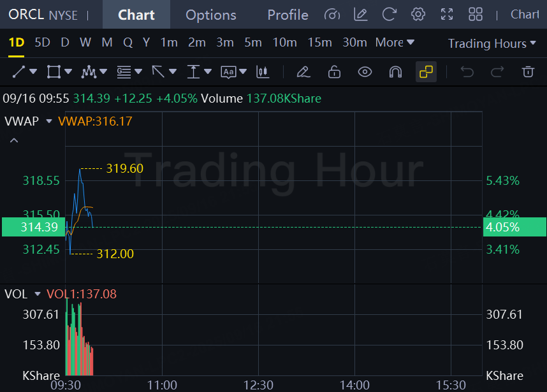Select the 1m interval
The image size is (547, 392).
tap(169, 43)
